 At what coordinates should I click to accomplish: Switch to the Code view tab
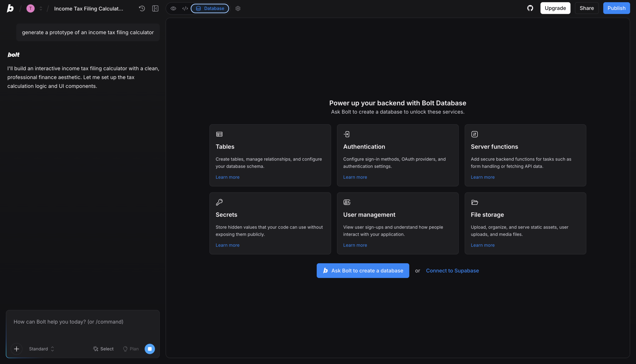pos(185,8)
